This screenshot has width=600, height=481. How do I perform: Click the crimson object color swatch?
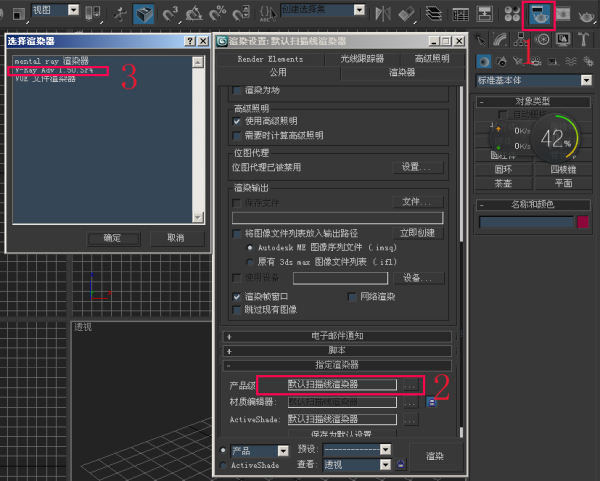coord(583,222)
